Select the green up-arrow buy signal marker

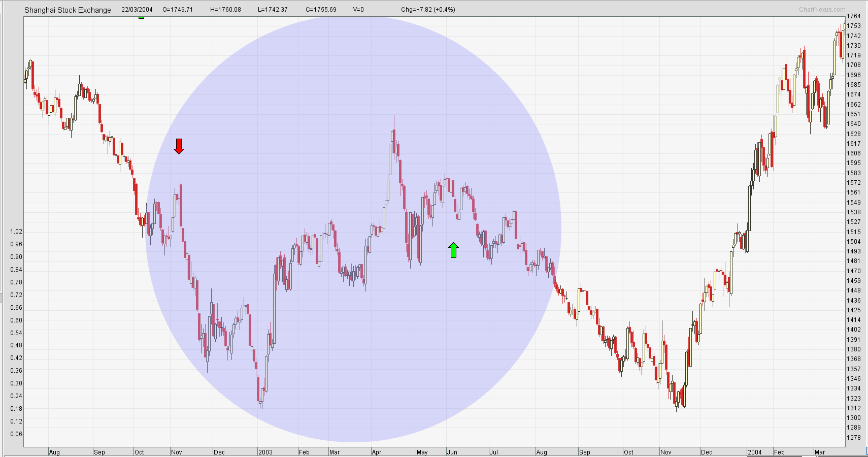click(x=453, y=250)
